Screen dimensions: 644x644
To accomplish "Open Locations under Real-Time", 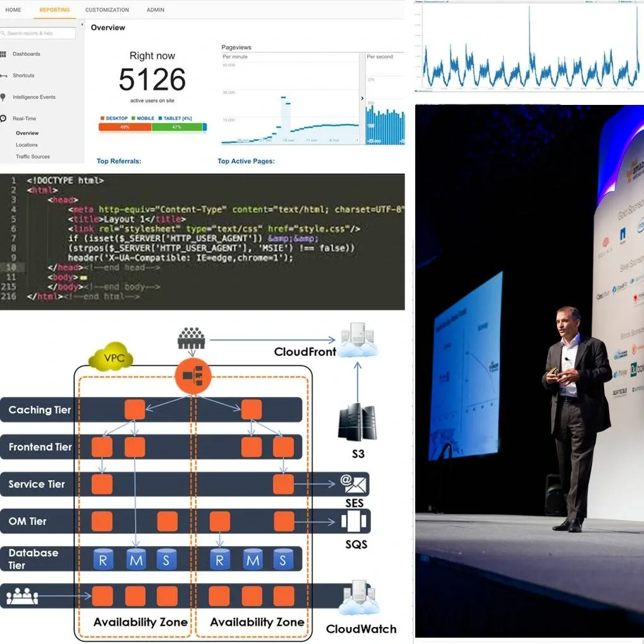I will [x=27, y=145].
